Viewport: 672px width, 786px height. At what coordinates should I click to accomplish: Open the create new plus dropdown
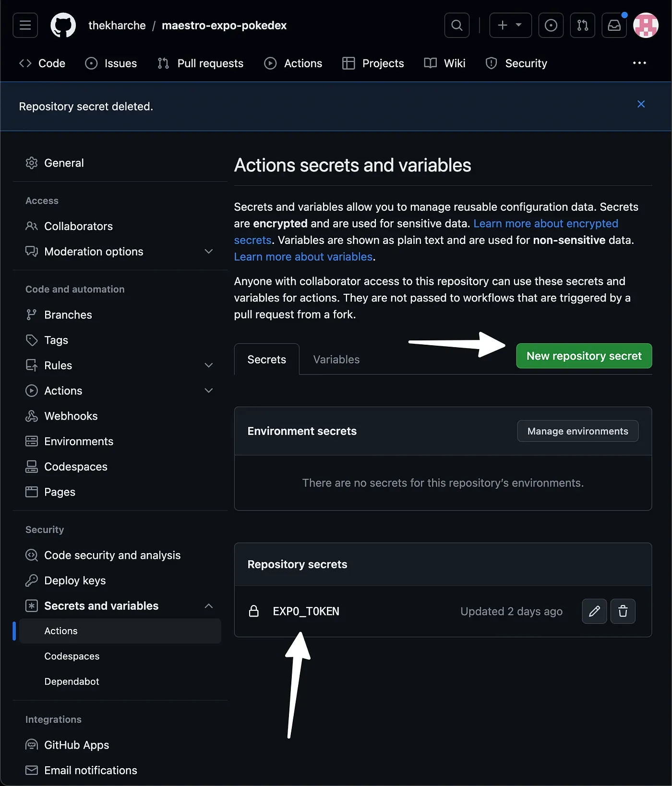tap(510, 25)
